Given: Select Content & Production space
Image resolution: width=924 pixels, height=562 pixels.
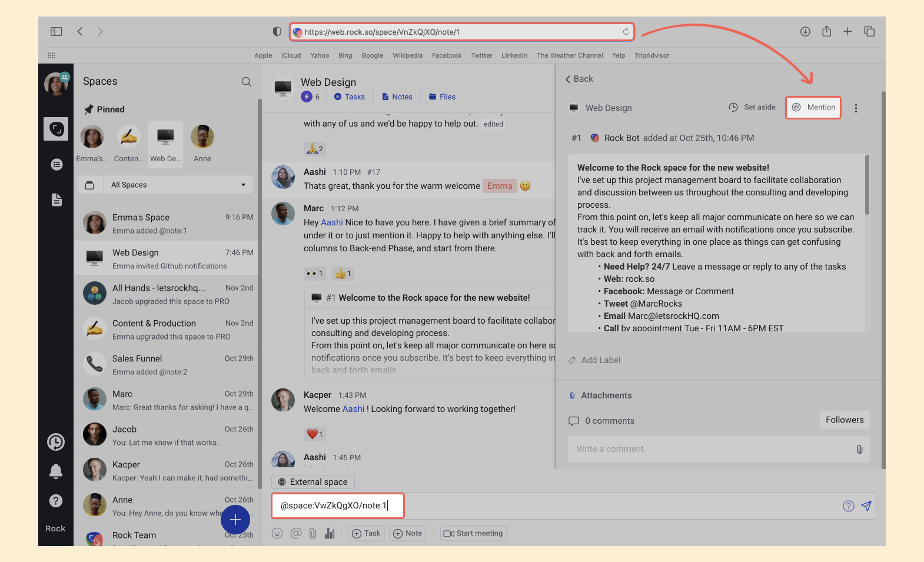Looking at the screenshot, I should [166, 329].
